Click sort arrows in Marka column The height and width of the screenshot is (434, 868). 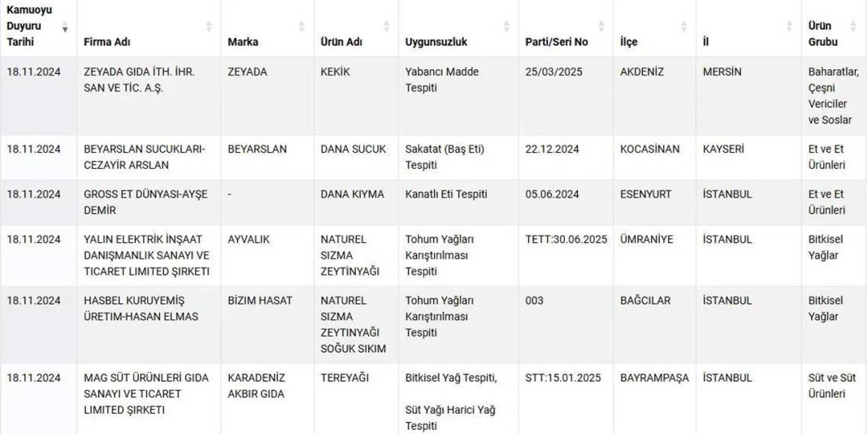[302, 27]
